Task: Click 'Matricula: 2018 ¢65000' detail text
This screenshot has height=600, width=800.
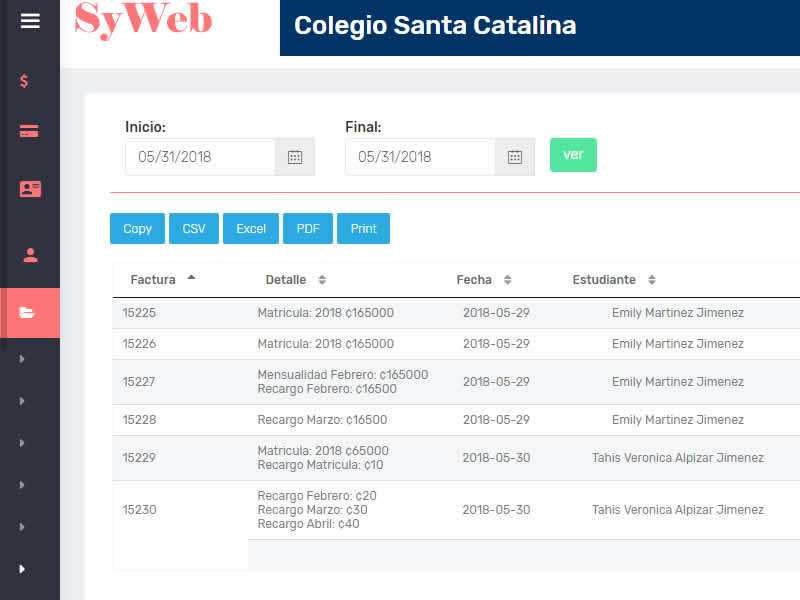Action: (x=323, y=451)
